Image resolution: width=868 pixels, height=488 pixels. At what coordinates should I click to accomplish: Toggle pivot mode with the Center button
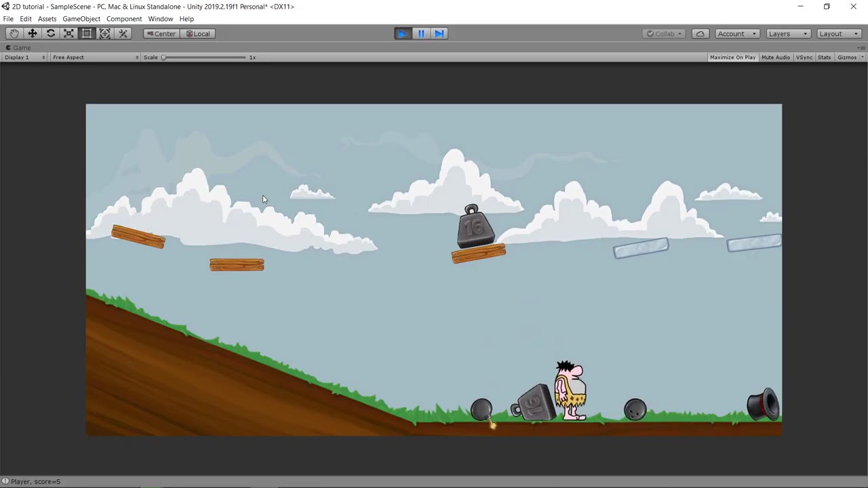tap(161, 33)
